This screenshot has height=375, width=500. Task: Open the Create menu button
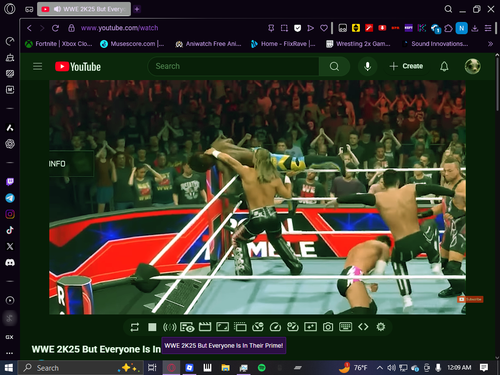[x=406, y=66]
